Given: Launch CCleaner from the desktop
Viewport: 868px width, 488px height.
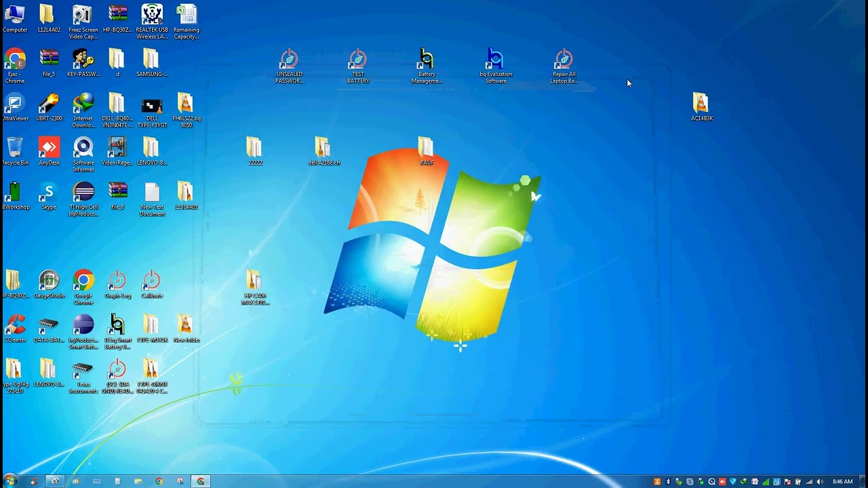Looking at the screenshot, I should coord(14,329).
